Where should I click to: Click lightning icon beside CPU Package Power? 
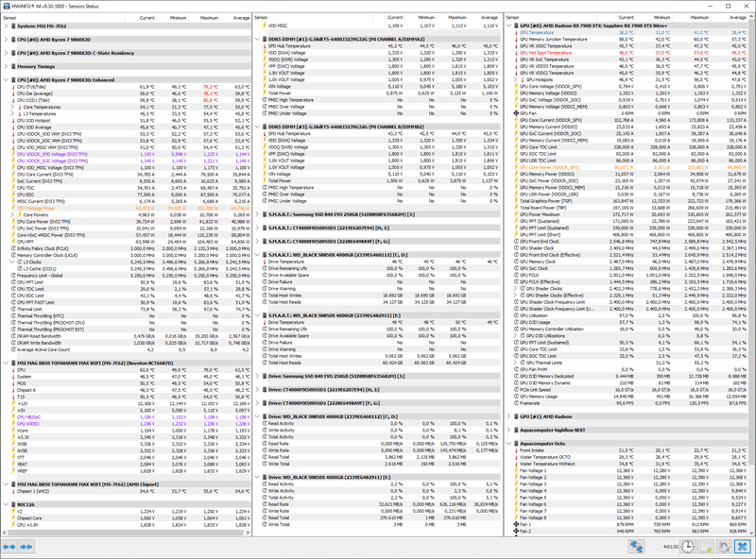click(x=13, y=208)
